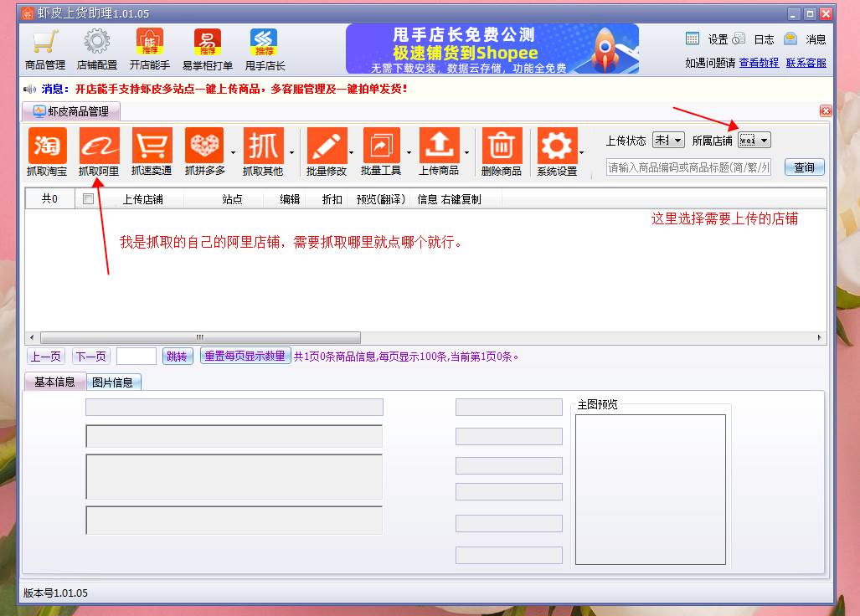Image resolution: width=860 pixels, height=616 pixels.
Task: Focus the product code search field
Action: [x=688, y=167]
